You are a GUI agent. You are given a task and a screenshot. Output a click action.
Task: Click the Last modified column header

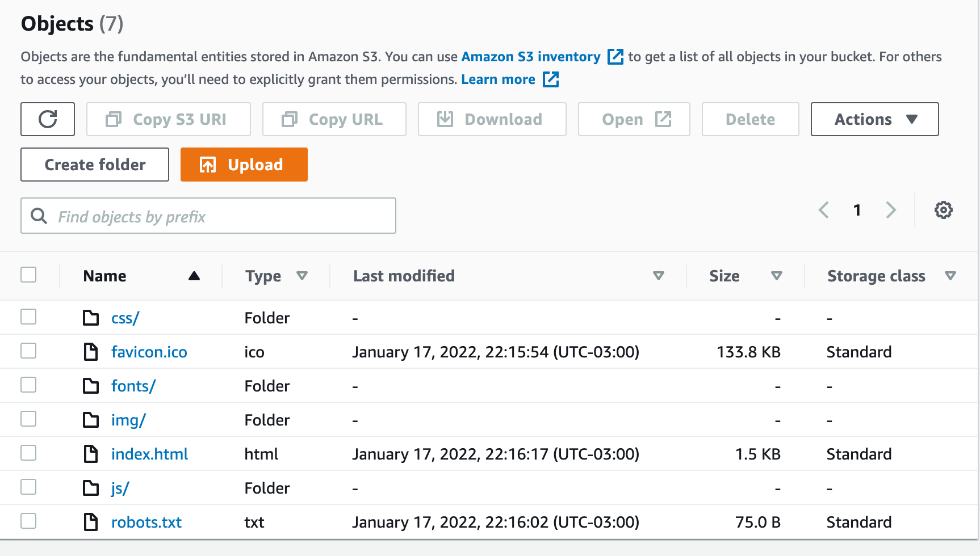pyautogui.click(x=404, y=276)
